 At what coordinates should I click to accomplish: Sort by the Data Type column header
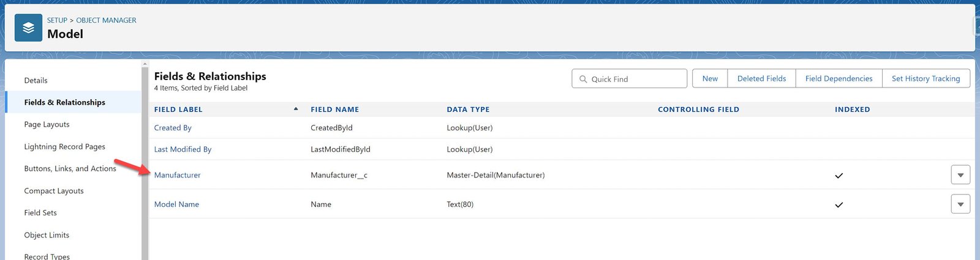pos(468,110)
